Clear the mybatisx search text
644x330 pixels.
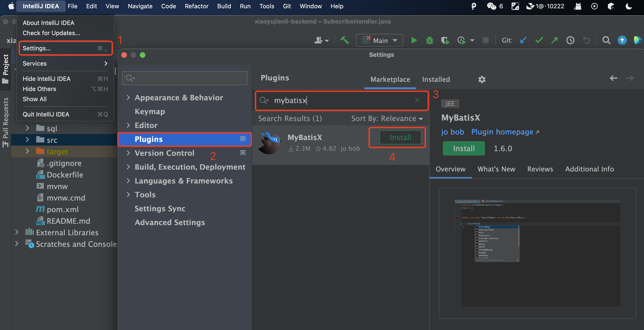[417, 100]
